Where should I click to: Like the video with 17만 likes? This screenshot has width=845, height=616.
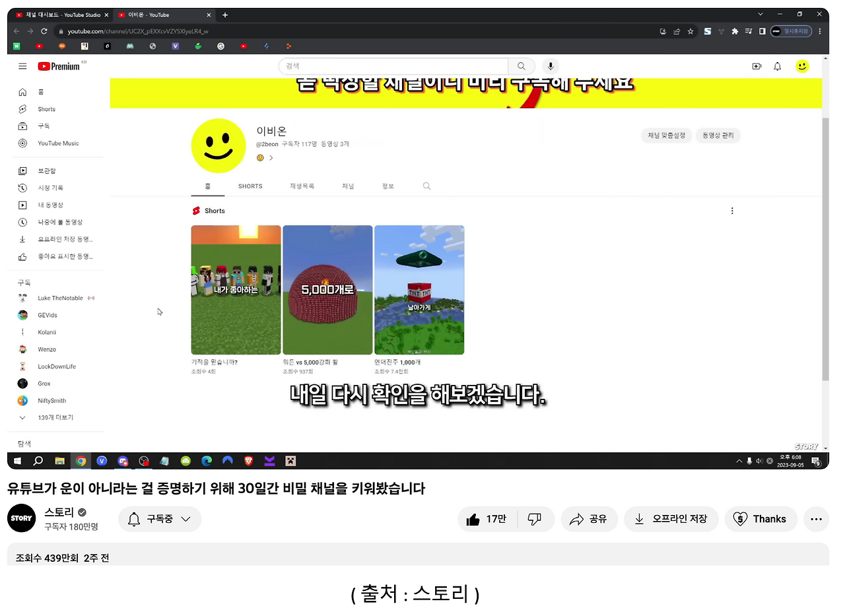coord(488,519)
